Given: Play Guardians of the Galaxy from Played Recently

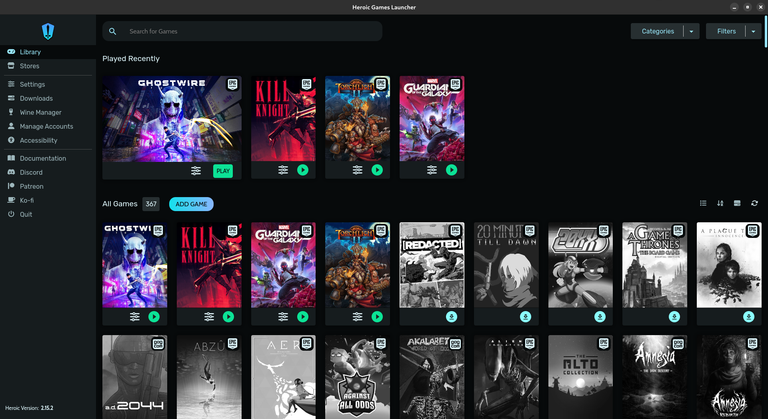Looking at the screenshot, I should point(452,170).
